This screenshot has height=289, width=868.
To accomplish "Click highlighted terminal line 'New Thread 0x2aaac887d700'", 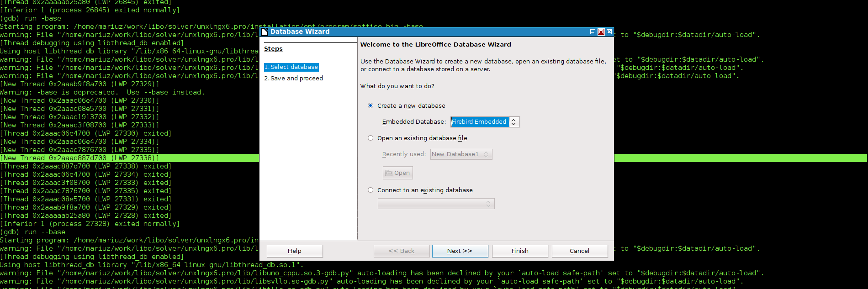I will click(79, 158).
